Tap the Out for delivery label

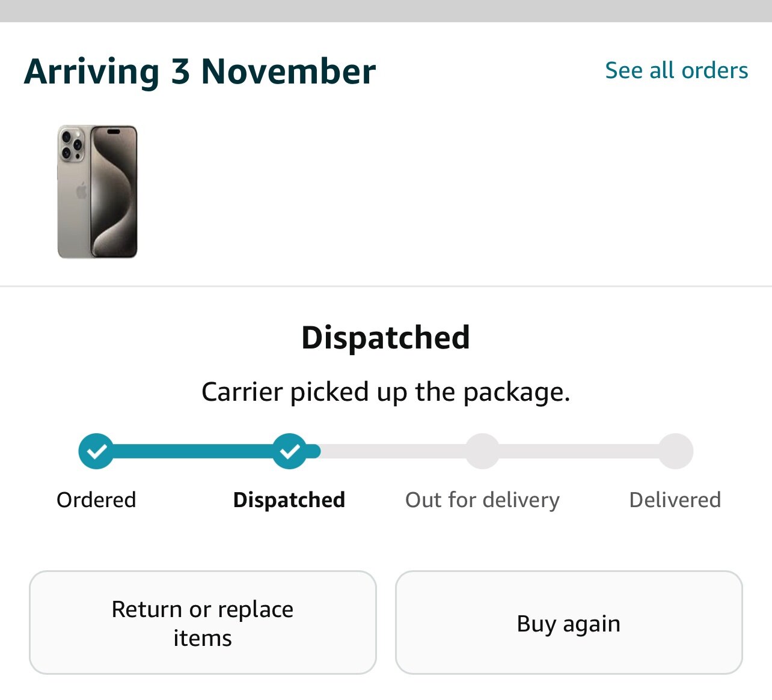click(x=482, y=500)
